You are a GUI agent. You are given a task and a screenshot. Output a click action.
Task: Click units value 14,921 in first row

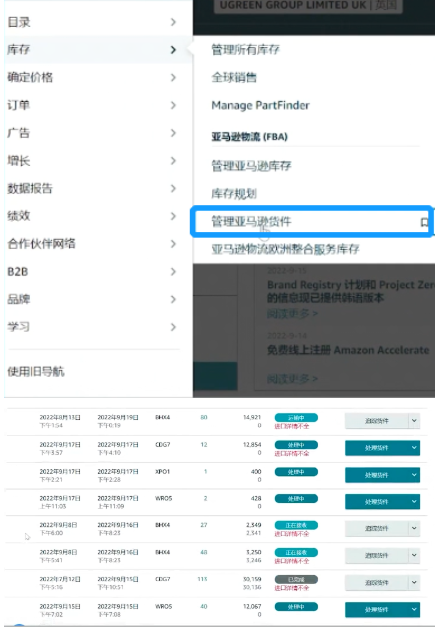point(252,418)
